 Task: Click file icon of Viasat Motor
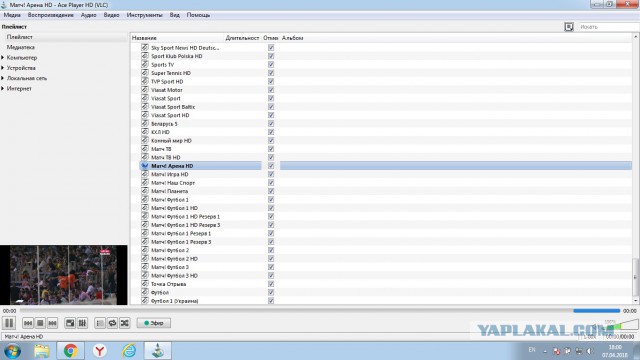click(x=144, y=90)
